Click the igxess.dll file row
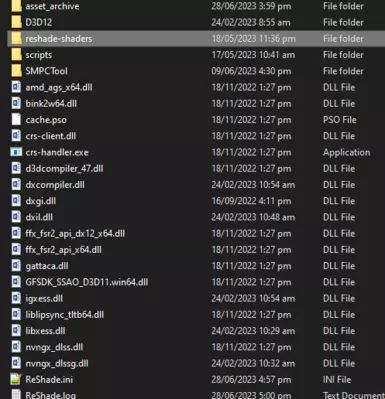The height and width of the screenshot is (399, 385). [x=196, y=298]
